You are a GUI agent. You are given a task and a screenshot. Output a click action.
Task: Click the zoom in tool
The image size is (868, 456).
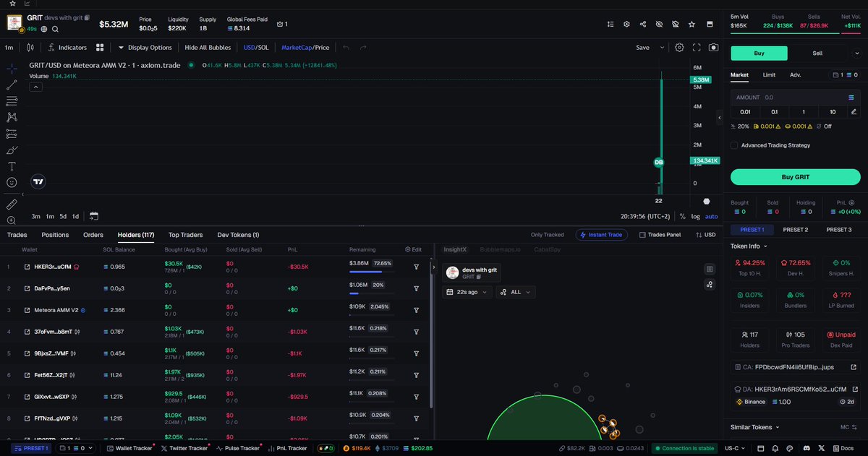tap(12, 220)
